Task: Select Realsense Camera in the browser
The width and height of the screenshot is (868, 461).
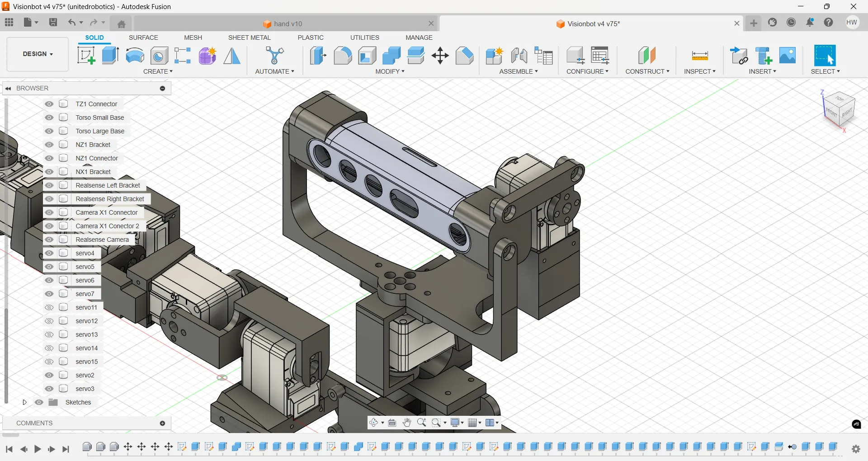Action: pos(102,240)
